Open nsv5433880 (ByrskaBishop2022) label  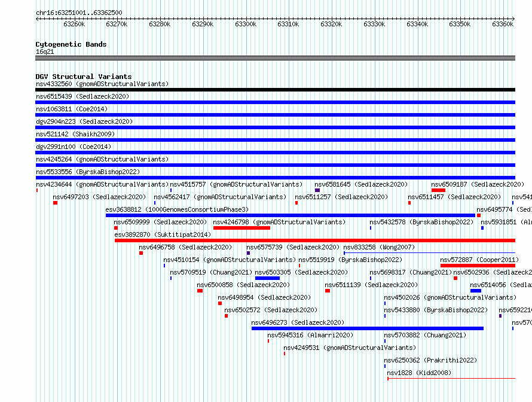tap(436, 310)
